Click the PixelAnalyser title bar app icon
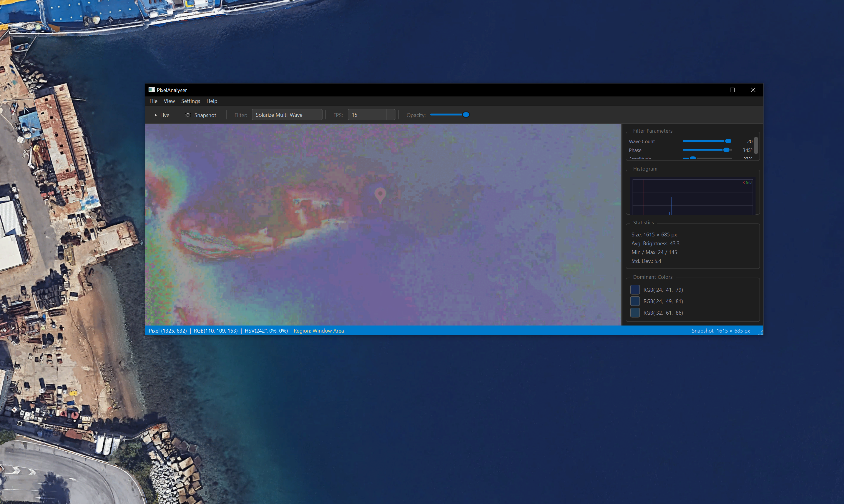The height and width of the screenshot is (504, 844). pyautogui.click(x=152, y=90)
